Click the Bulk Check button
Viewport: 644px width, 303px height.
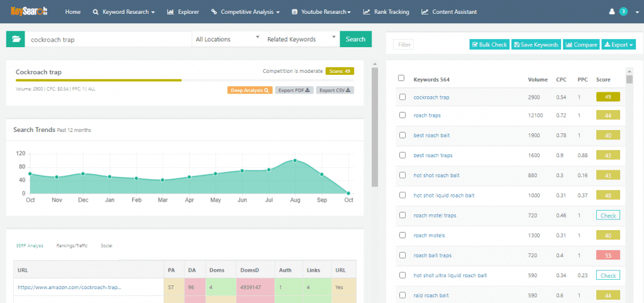[x=489, y=45]
